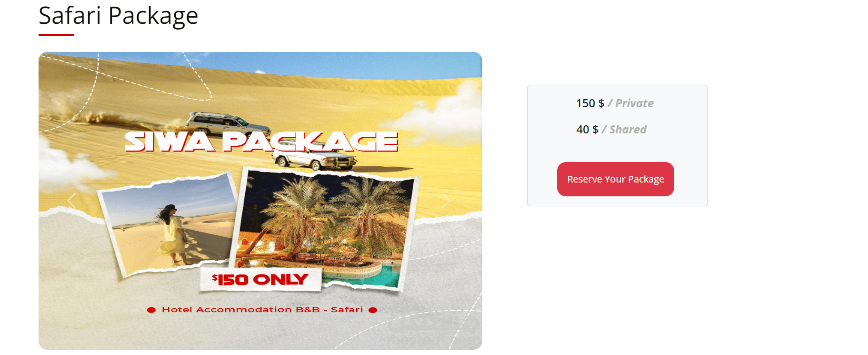Click the red underline below heading

tap(56, 35)
